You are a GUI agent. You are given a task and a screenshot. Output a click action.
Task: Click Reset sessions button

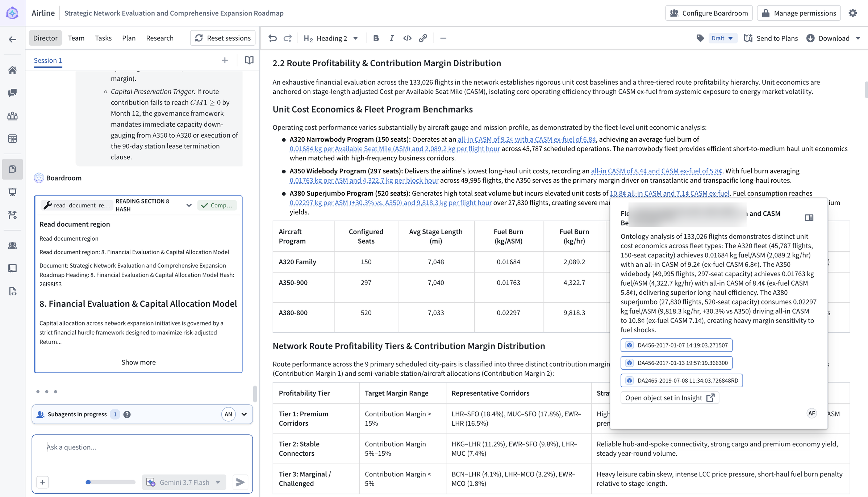pyautogui.click(x=223, y=38)
